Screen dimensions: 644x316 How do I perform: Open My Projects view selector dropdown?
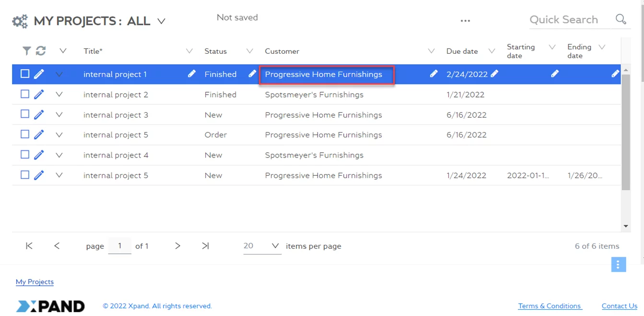point(162,22)
